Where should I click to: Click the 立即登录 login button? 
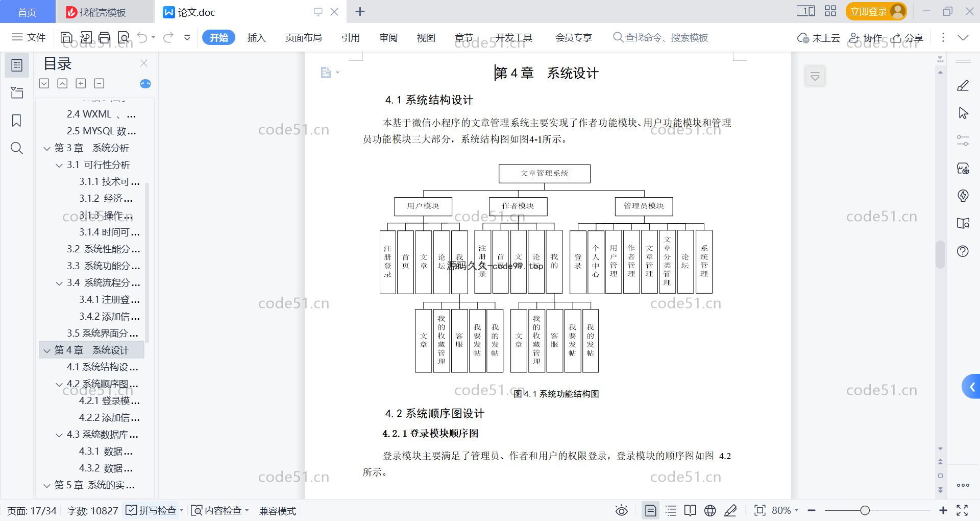[x=876, y=11]
